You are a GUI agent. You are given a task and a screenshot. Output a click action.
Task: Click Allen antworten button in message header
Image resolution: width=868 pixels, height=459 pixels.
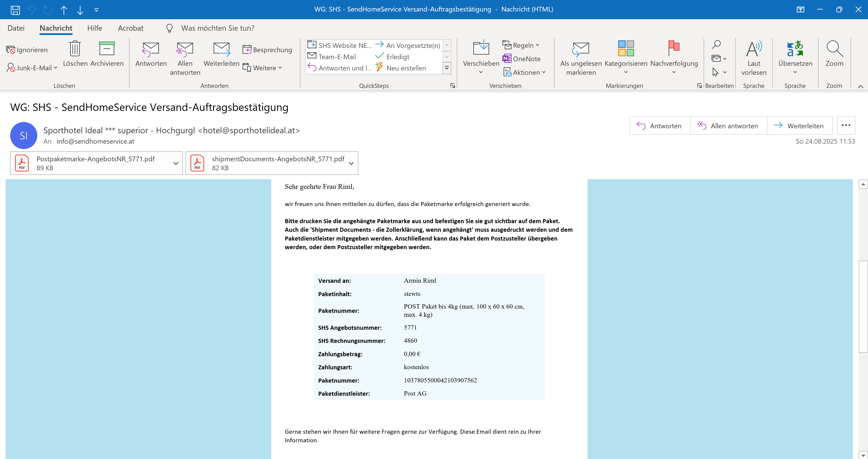[729, 126]
